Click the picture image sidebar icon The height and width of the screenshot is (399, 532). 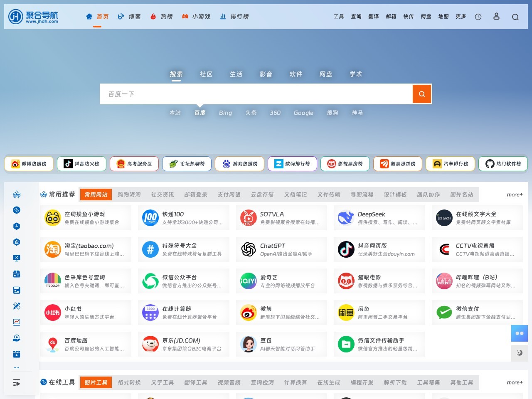coord(17,290)
